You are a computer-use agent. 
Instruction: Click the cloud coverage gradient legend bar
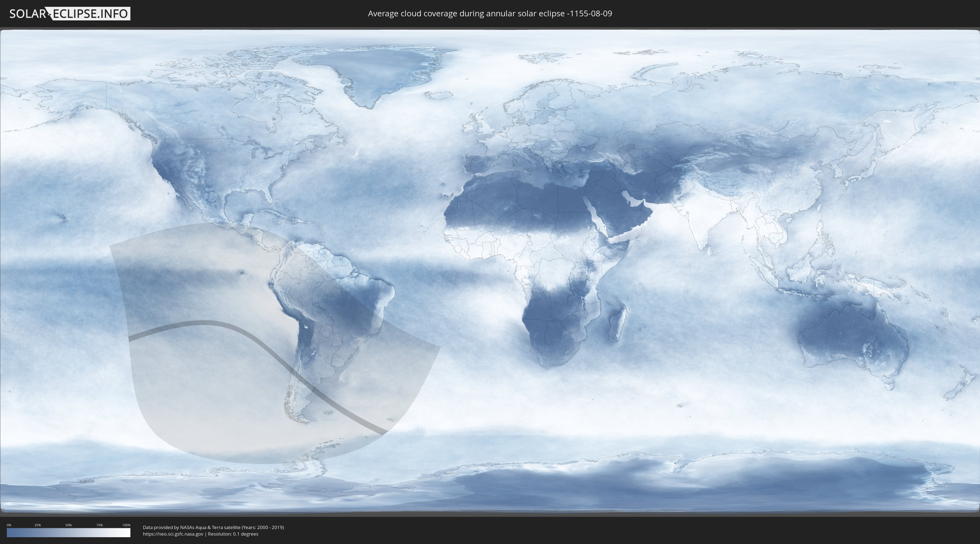[69, 533]
